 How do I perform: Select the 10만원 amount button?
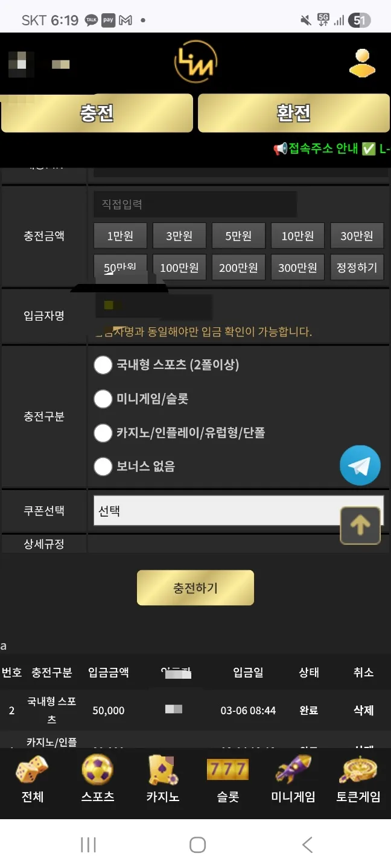coord(297,236)
